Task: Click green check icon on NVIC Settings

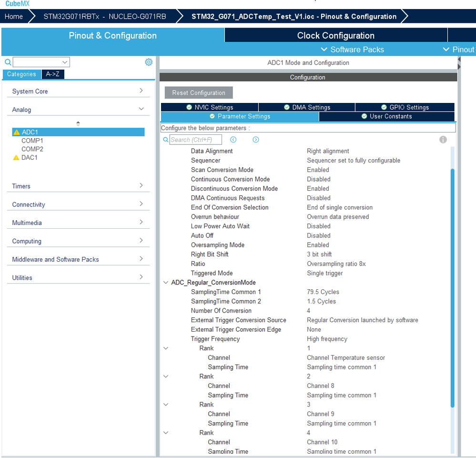Action: 189,107
